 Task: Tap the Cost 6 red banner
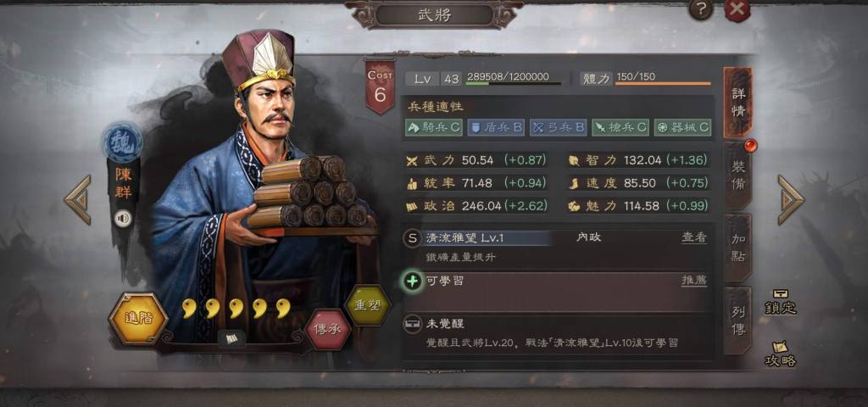(381, 86)
